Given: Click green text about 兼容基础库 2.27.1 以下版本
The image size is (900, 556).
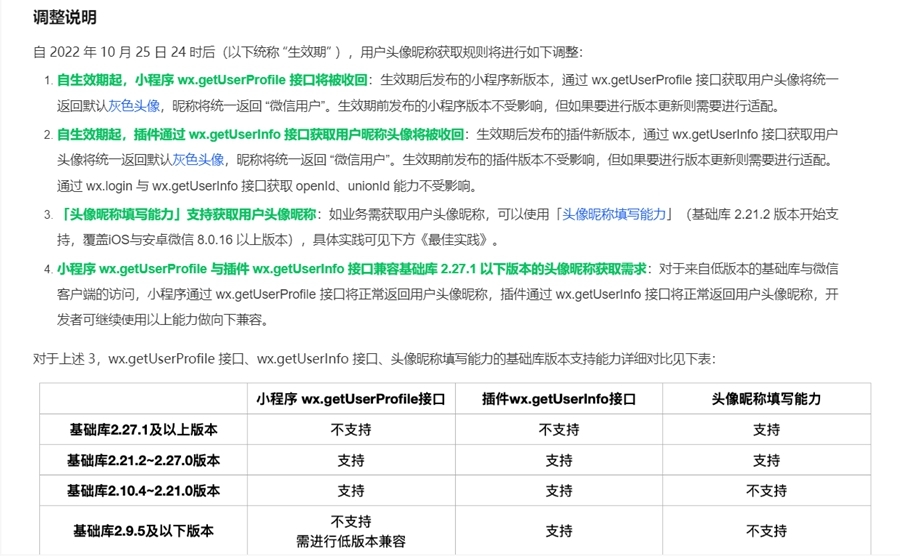Looking at the screenshot, I should click(351, 269).
